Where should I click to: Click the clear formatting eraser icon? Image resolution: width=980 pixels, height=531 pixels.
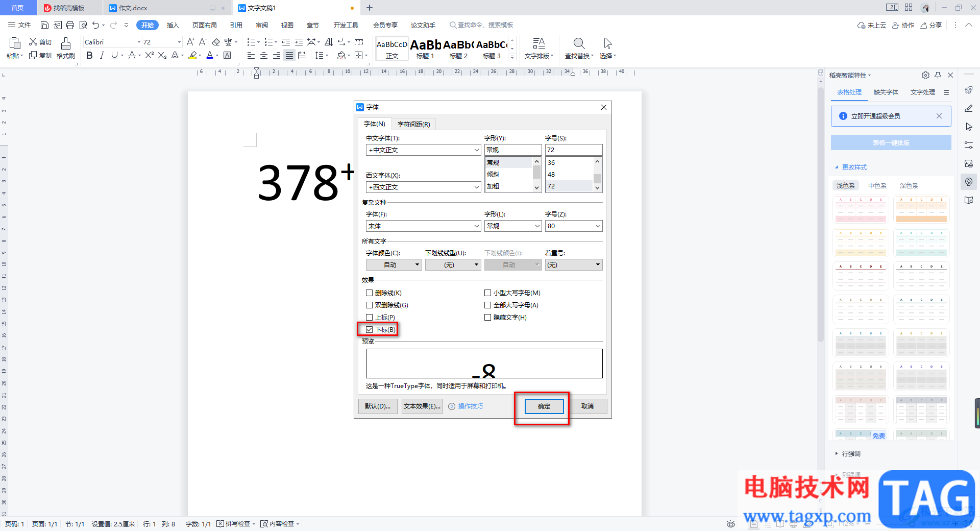216,42
